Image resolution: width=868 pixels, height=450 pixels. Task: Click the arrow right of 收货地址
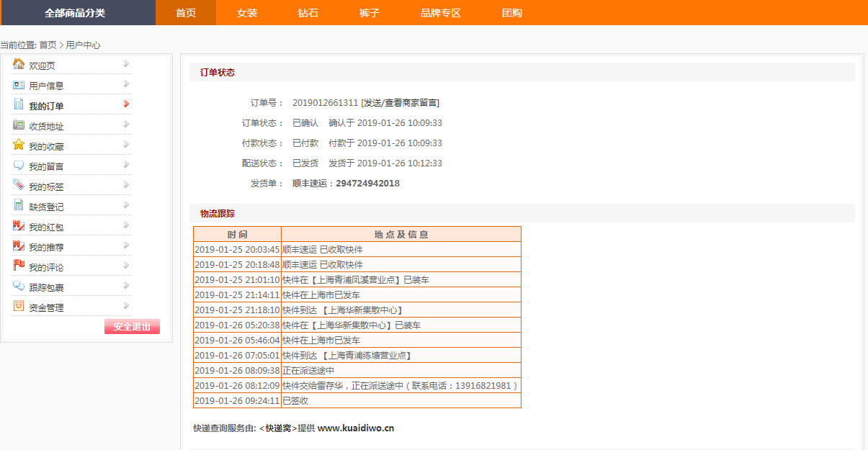click(126, 125)
